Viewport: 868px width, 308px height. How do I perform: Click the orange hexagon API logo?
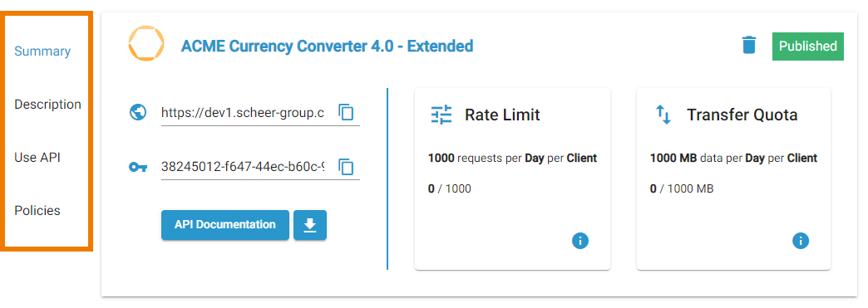point(146,43)
